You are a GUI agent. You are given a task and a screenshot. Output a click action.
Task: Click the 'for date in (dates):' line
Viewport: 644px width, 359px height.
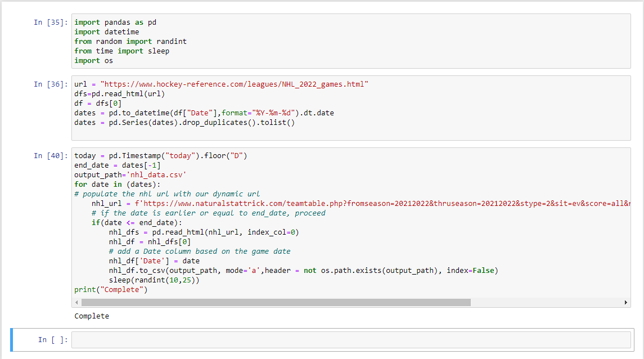[x=118, y=185]
